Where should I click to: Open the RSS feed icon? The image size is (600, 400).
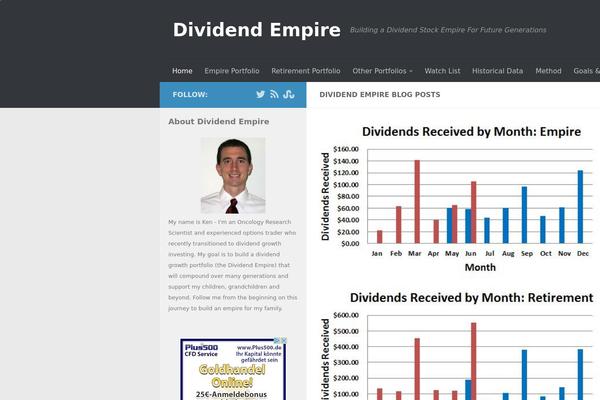pos(275,95)
